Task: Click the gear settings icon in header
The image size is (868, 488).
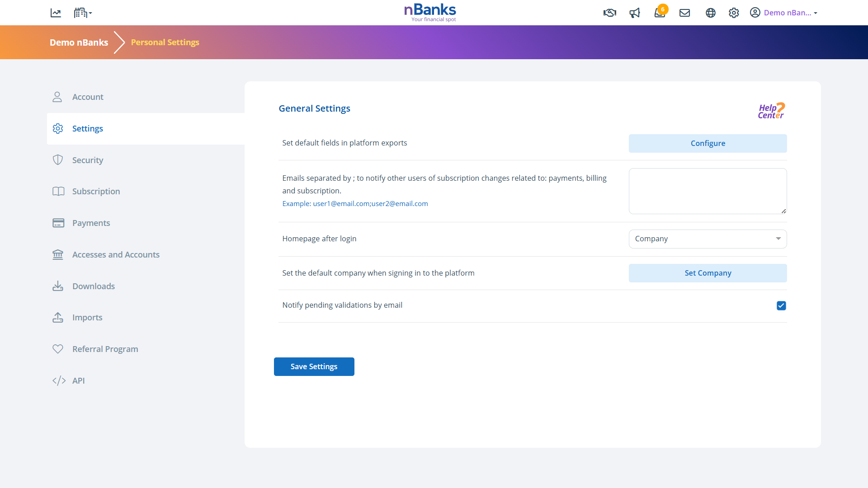Action: [x=734, y=13]
